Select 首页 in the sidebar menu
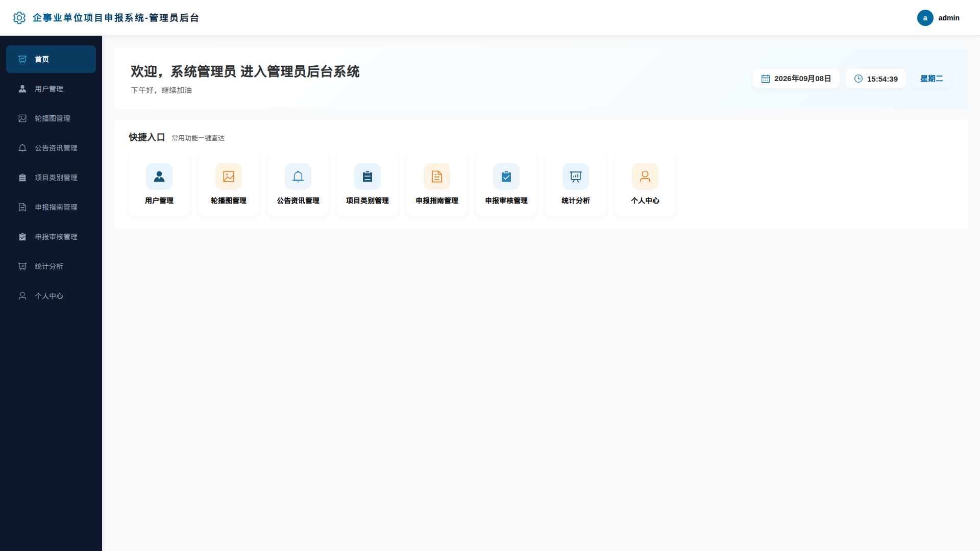The width and height of the screenshot is (980, 551). 51,59
